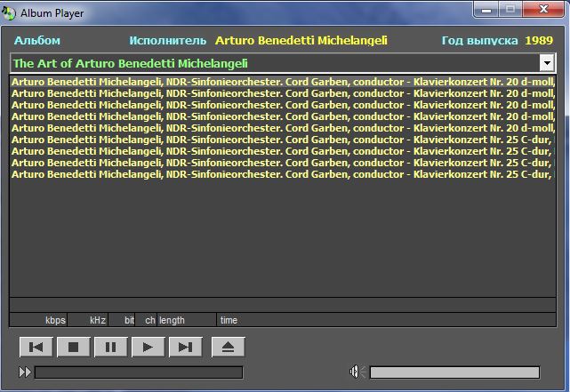Click the Год выпуска label
This screenshot has height=392, width=570.
pyautogui.click(x=479, y=40)
